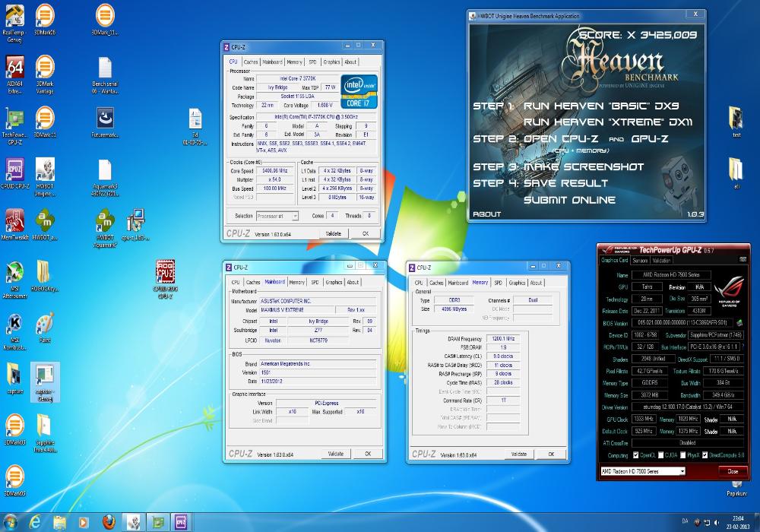Screen dimensions: 760x532
Task: Open Graphics tab in the CPU-Z Mainboard window
Action: coord(334,282)
